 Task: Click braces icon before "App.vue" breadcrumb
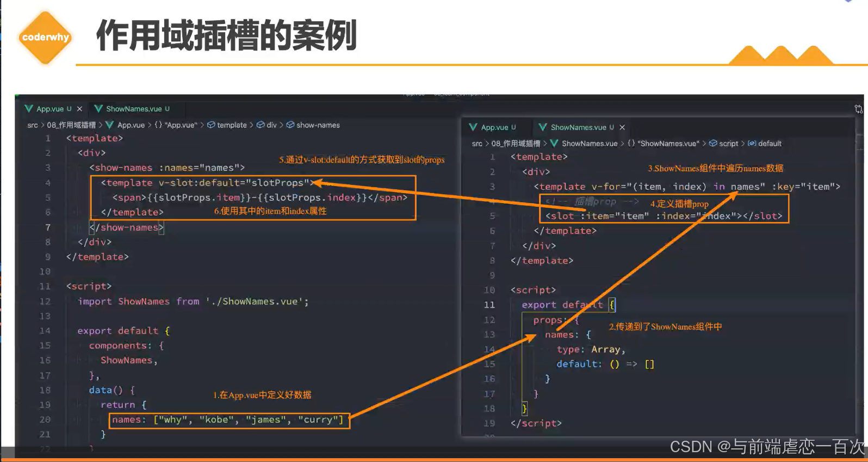coord(158,125)
